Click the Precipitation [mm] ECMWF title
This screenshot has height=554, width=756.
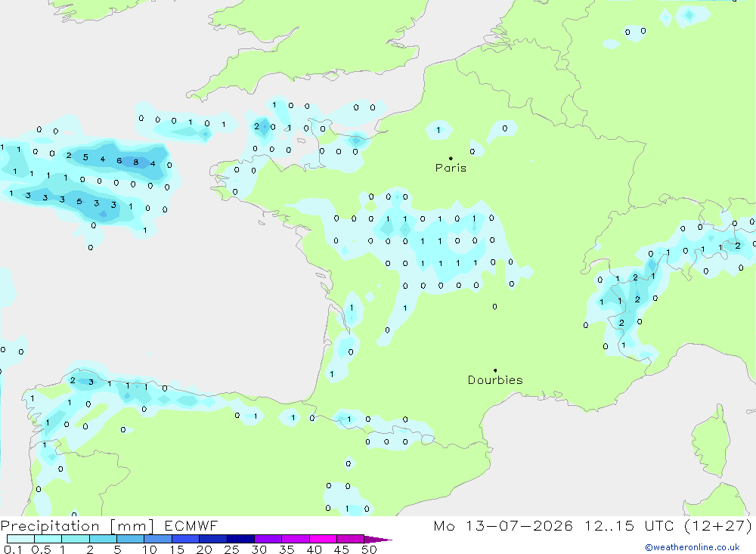(109, 526)
